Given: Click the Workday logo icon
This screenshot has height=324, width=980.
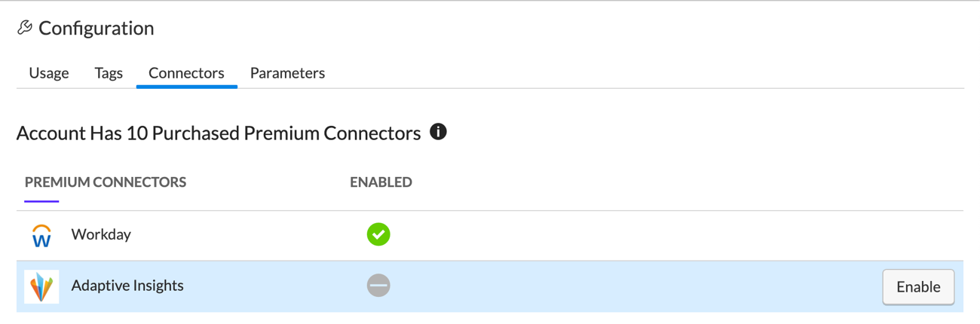Looking at the screenshot, I should coord(41,235).
